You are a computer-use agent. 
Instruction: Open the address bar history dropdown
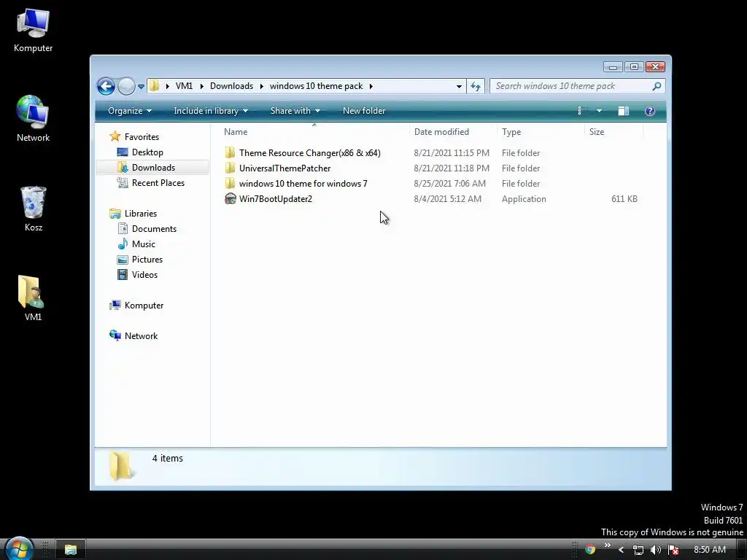tap(459, 86)
